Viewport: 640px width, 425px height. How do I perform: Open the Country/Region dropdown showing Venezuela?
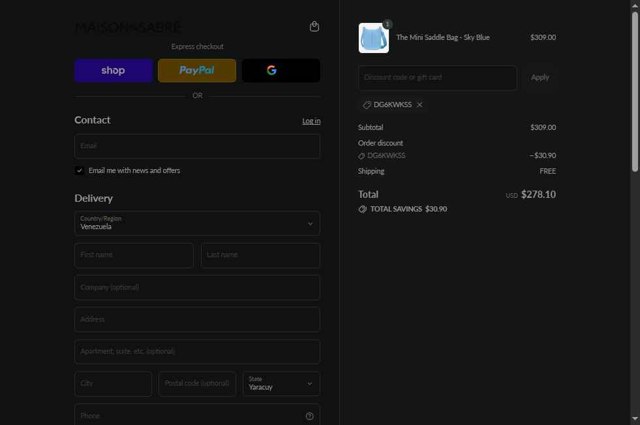coord(197,223)
